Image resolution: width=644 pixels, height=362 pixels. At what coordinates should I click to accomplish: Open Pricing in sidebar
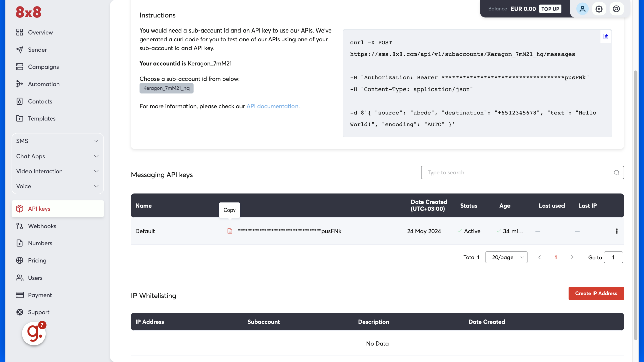pyautogui.click(x=37, y=260)
